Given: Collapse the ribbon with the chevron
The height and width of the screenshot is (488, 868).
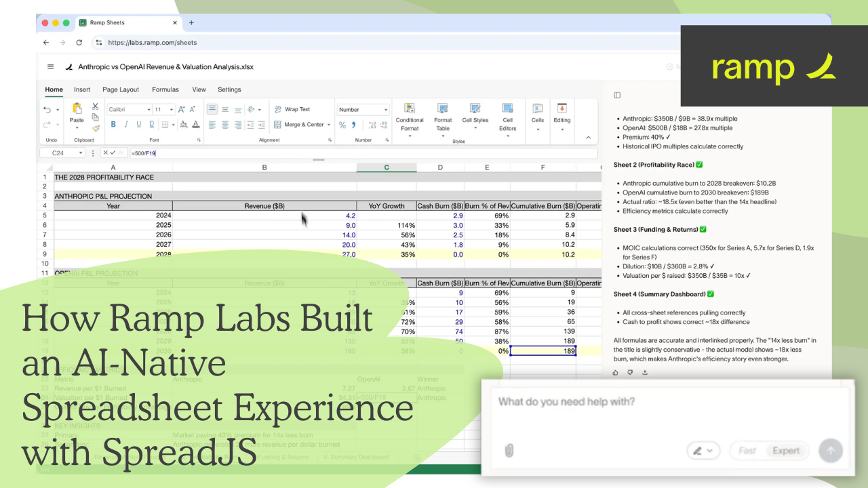Looking at the screenshot, I should (x=588, y=137).
